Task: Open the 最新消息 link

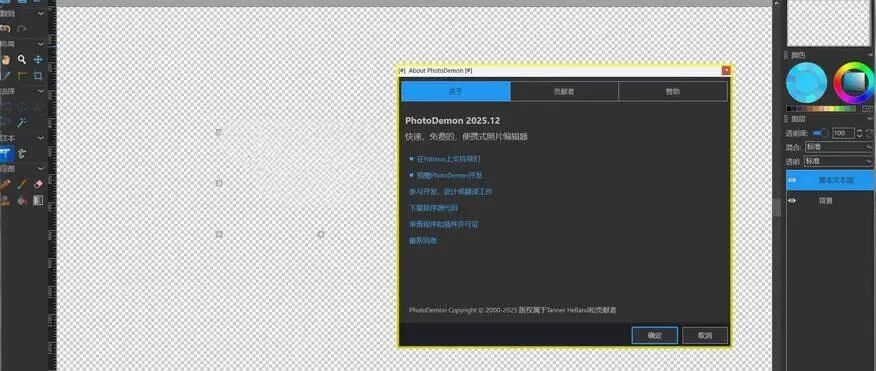Action: (423, 241)
